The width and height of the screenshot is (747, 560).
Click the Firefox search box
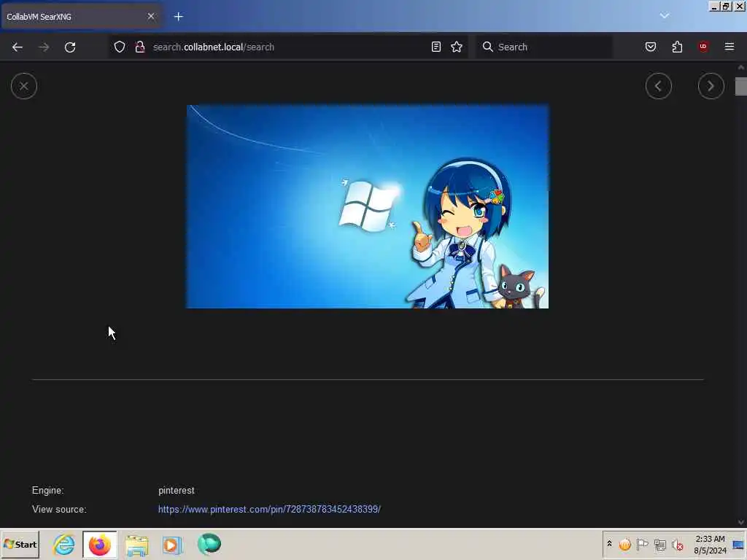click(x=544, y=47)
